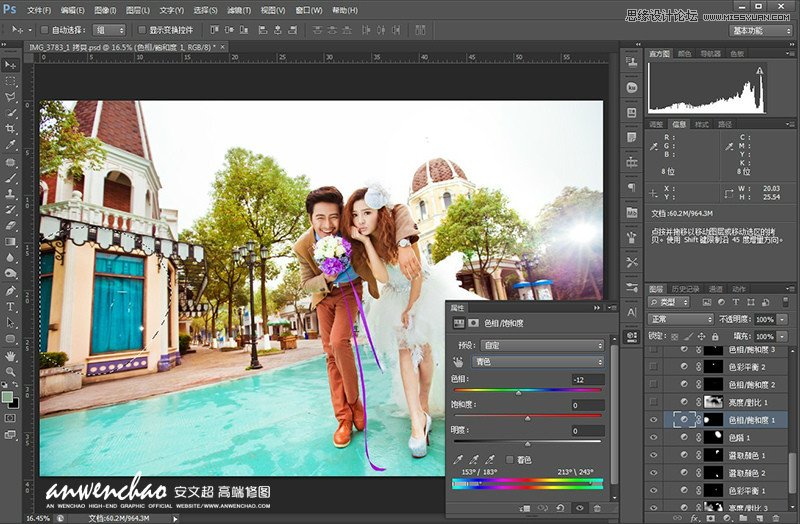Image resolution: width=800 pixels, height=524 pixels.
Task: Toggle layer visibility icon in Properties footer
Action: 579,508
